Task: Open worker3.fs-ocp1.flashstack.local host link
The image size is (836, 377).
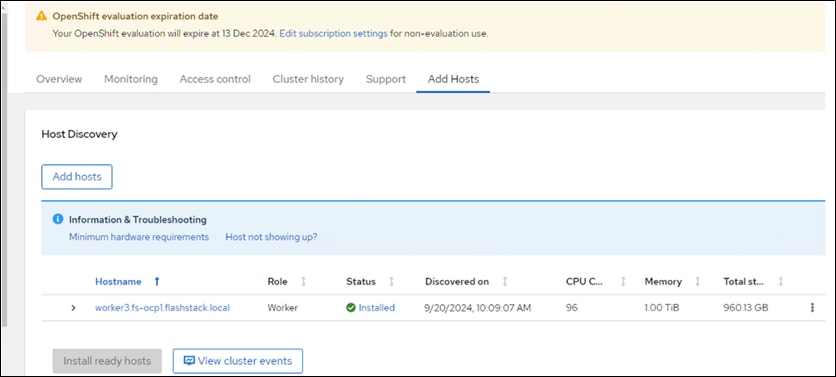Action: 162,308
